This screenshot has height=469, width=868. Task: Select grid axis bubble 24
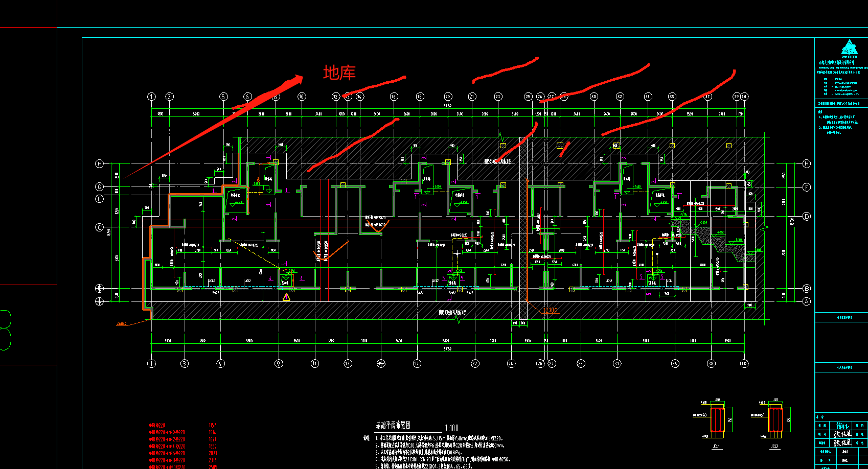(511, 364)
